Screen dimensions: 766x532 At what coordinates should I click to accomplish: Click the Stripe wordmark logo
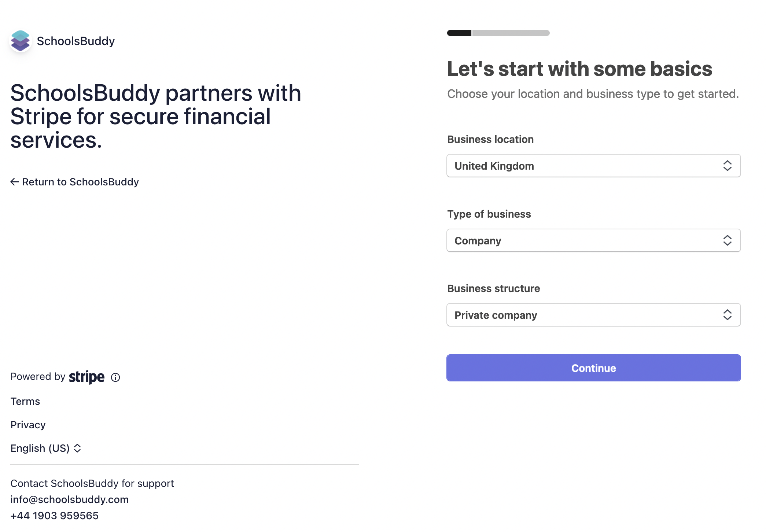[x=86, y=377]
